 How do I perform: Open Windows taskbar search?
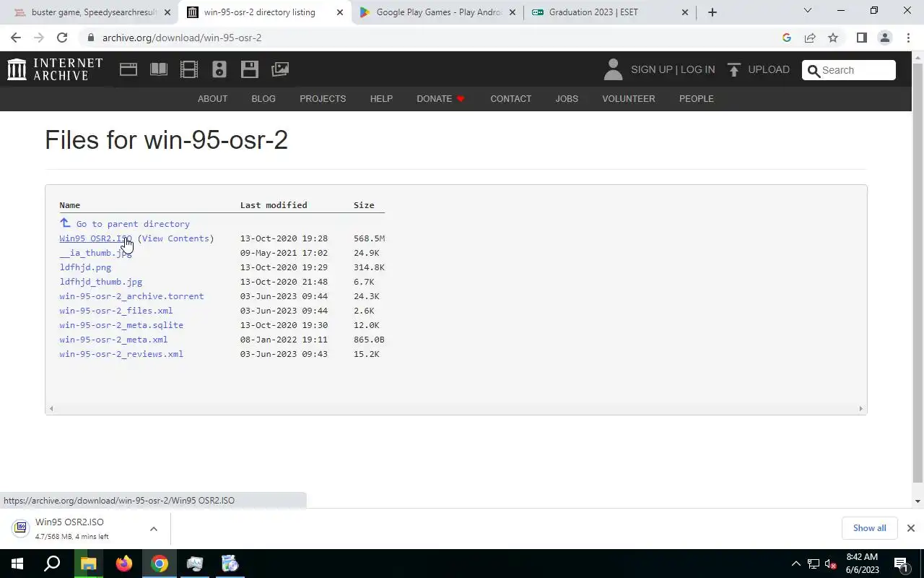pos(52,564)
